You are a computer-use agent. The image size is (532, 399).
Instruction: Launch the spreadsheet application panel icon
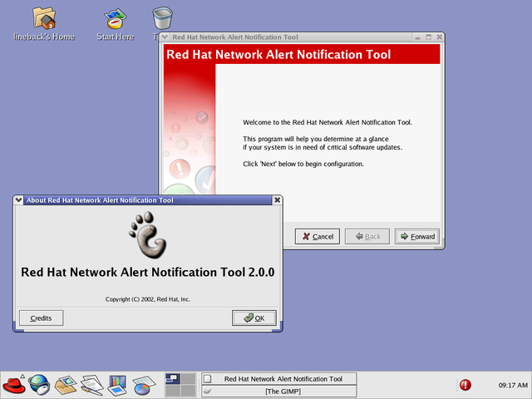(143, 385)
